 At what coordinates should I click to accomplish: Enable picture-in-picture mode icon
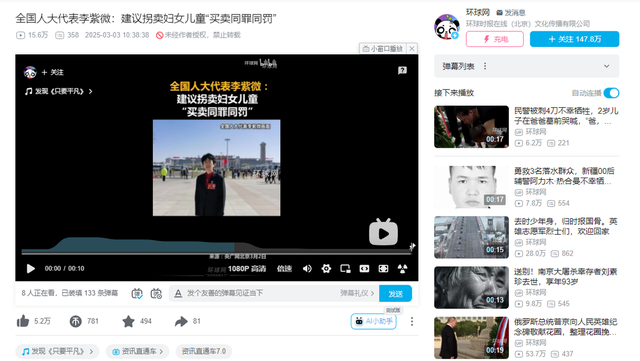pos(345,269)
